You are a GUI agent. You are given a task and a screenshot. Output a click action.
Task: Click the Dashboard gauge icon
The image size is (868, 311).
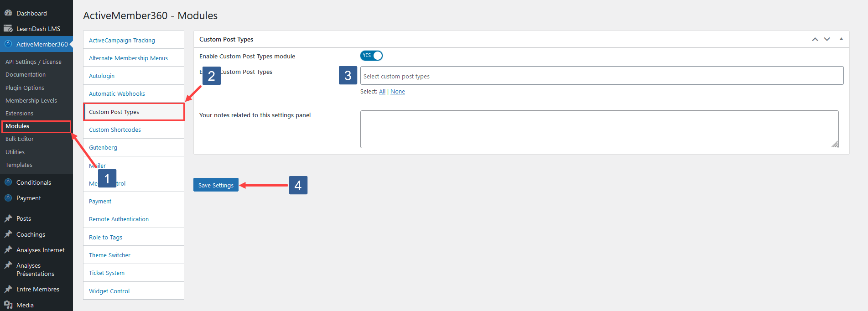tap(8, 13)
